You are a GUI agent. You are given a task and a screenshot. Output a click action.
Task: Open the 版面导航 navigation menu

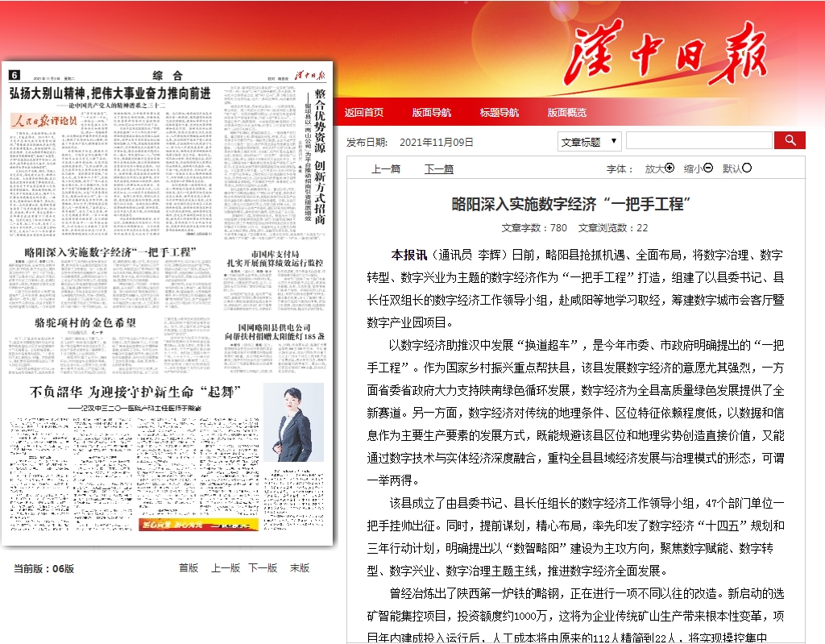[x=432, y=112]
